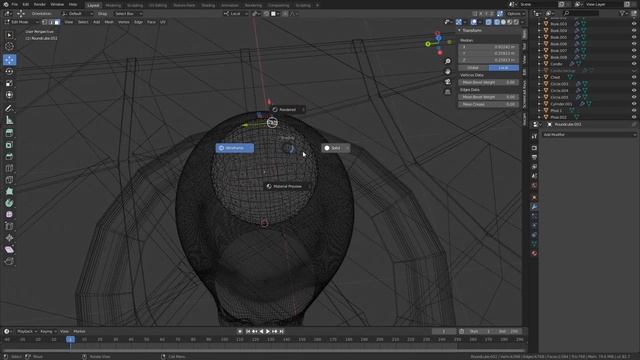Screen dimensions: 640x360
Task: Choose Solid in shading pie menu
Action: tap(336, 148)
